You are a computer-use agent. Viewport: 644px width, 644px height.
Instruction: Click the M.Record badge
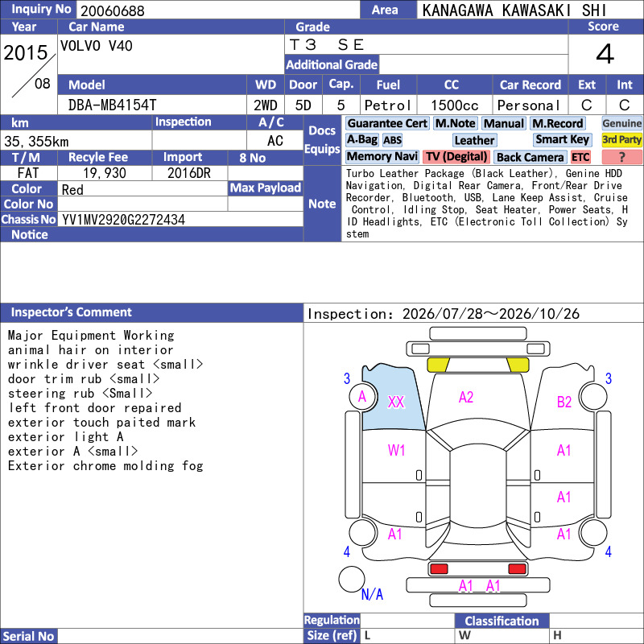coord(557,123)
